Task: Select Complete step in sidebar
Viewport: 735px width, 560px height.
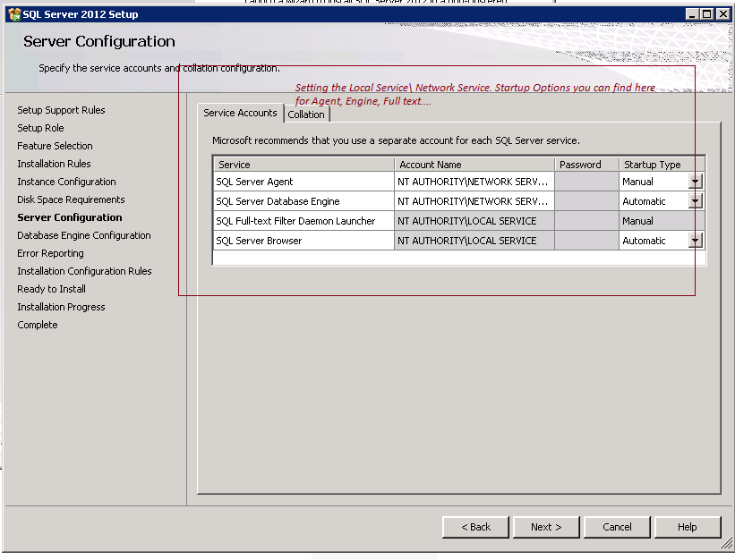Action: (37, 325)
